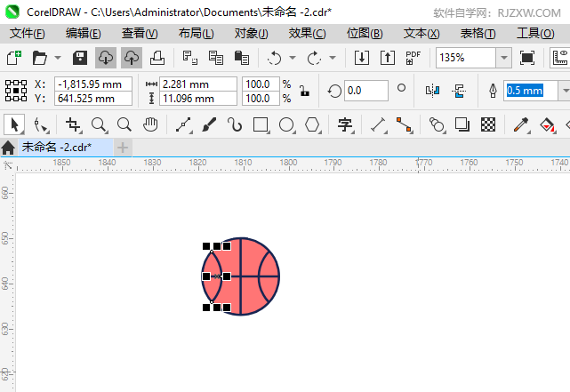Select the Pick tool arrow
This screenshot has width=570, height=392.
[x=14, y=124]
